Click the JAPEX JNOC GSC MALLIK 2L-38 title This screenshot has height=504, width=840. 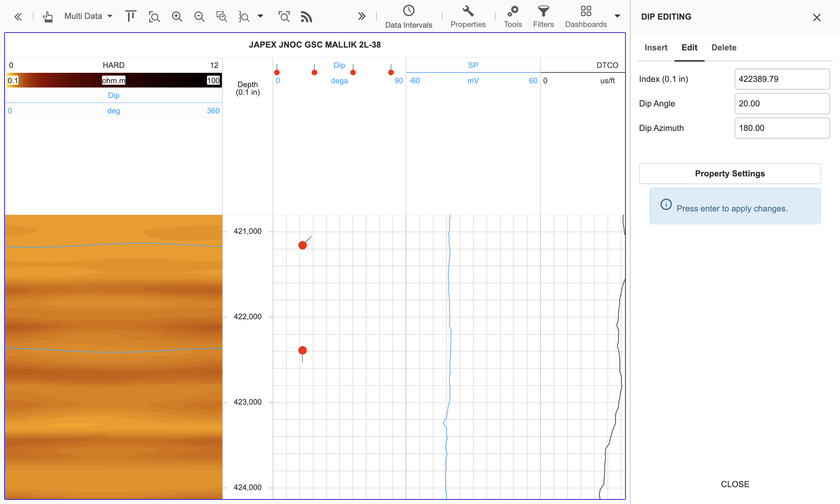(315, 45)
